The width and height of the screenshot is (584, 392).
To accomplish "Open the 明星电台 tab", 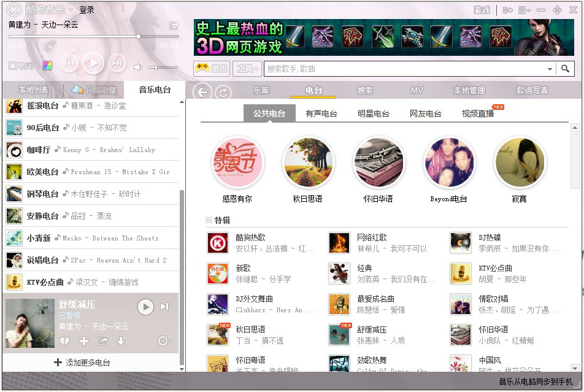I will pos(373,113).
